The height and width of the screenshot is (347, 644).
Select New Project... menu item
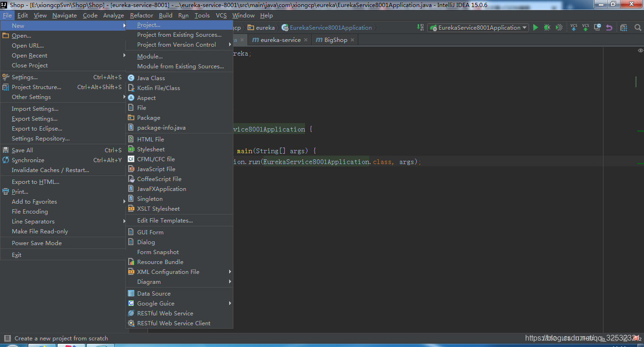180,25
